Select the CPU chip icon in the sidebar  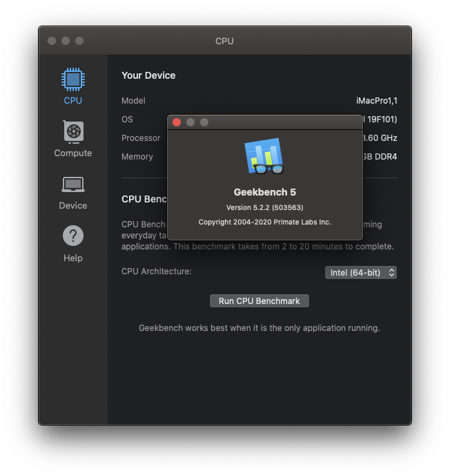[72, 79]
